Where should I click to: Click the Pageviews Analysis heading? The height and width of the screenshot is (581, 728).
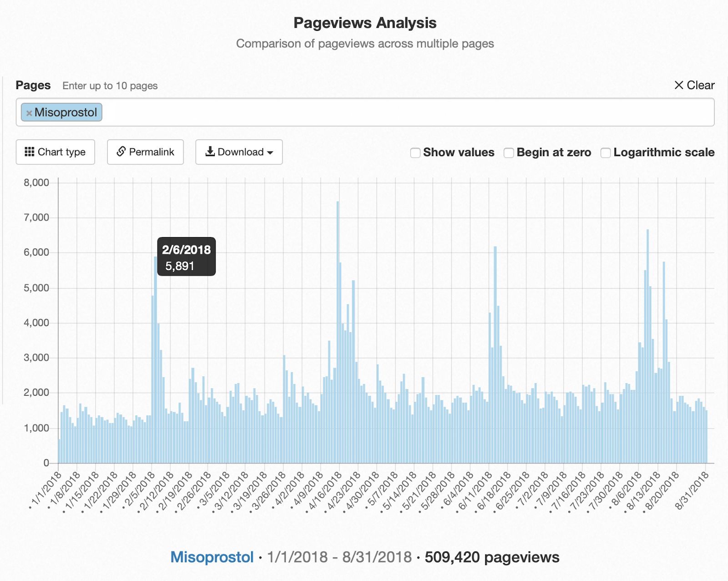point(365,23)
